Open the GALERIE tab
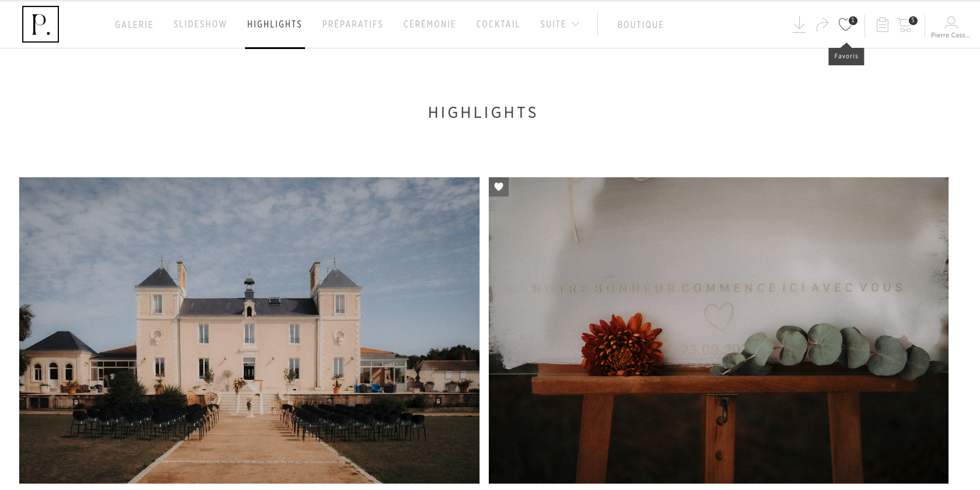Viewport: 980px width, 490px height. (134, 24)
